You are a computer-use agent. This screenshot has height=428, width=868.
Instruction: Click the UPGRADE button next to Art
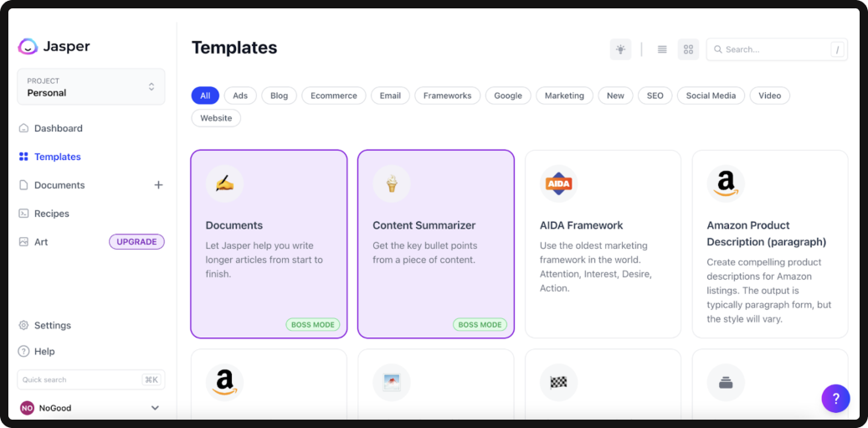tap(136, 242)
